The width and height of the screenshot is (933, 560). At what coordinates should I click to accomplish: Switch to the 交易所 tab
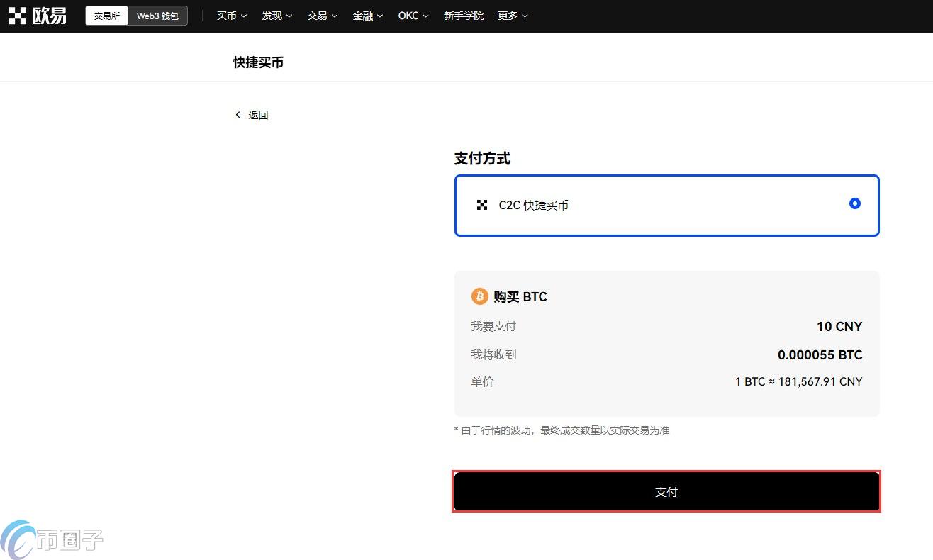click(x=107, y=16)
